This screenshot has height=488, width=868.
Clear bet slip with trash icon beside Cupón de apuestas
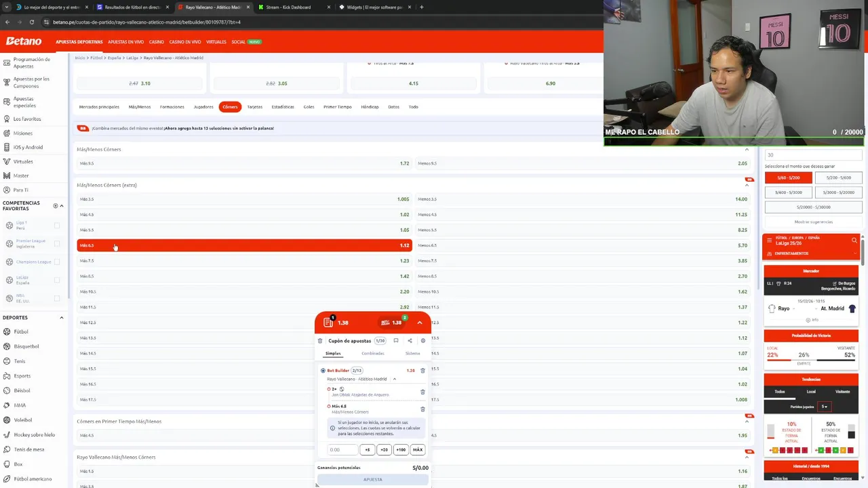point(320,341)
